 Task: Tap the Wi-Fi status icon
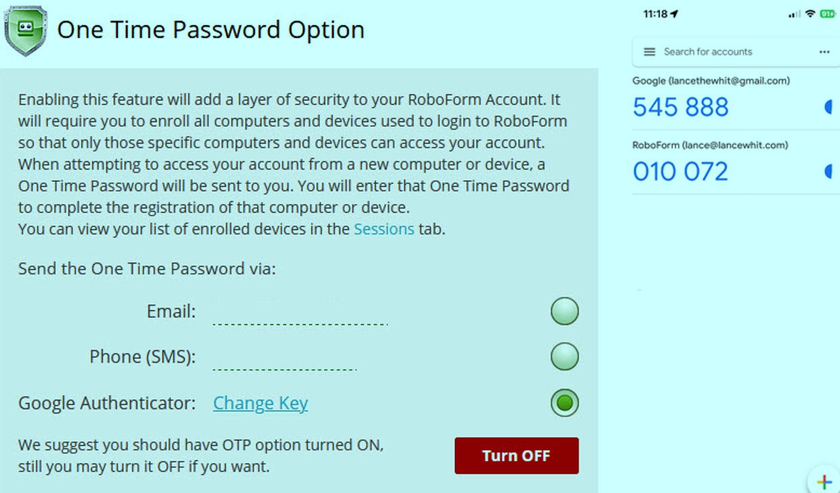(808, 15)
